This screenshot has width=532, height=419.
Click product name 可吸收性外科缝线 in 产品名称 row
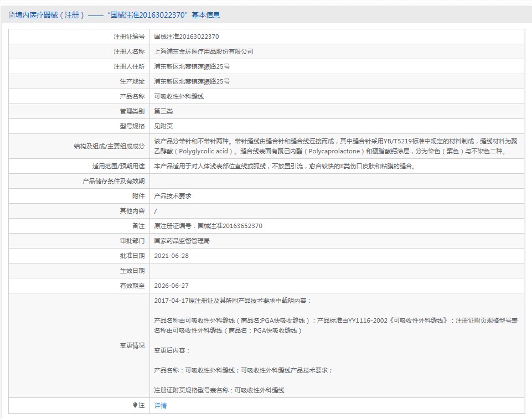179,96
